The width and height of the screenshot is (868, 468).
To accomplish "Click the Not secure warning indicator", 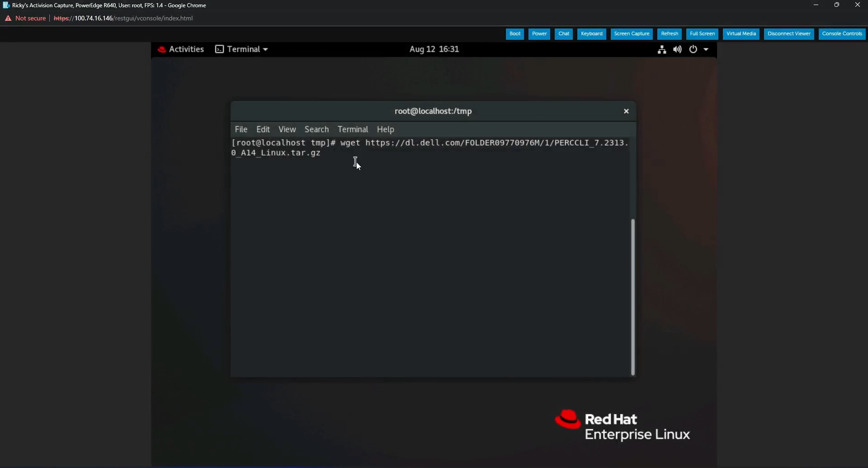I will 25,18.
